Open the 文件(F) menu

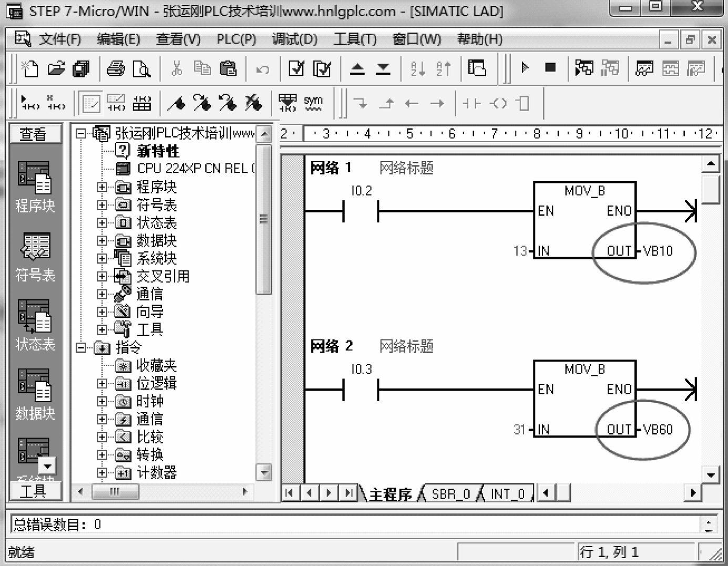tap(60, 39)
